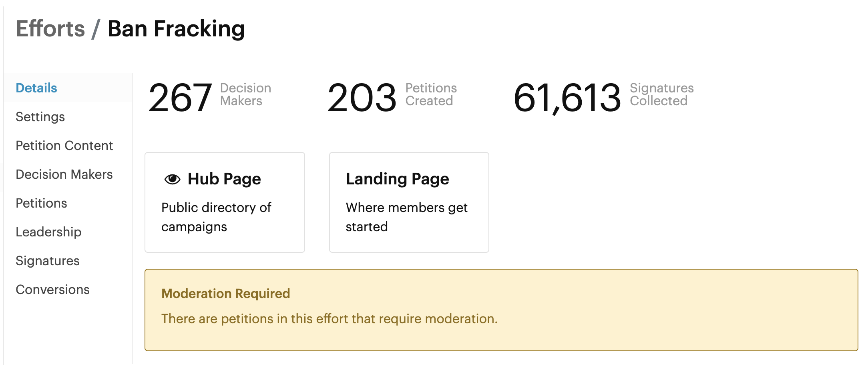
Task: Click the Efforts breadcrumb link
Action: [x=50, y=29]
